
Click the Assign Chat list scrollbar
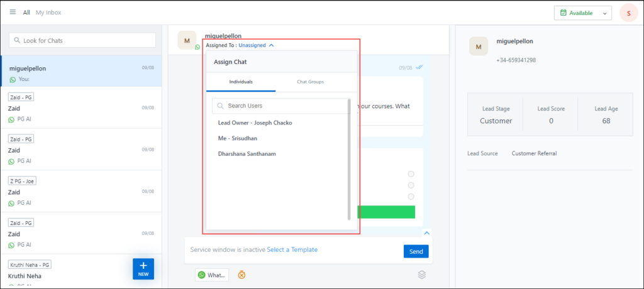click(349, 157)
